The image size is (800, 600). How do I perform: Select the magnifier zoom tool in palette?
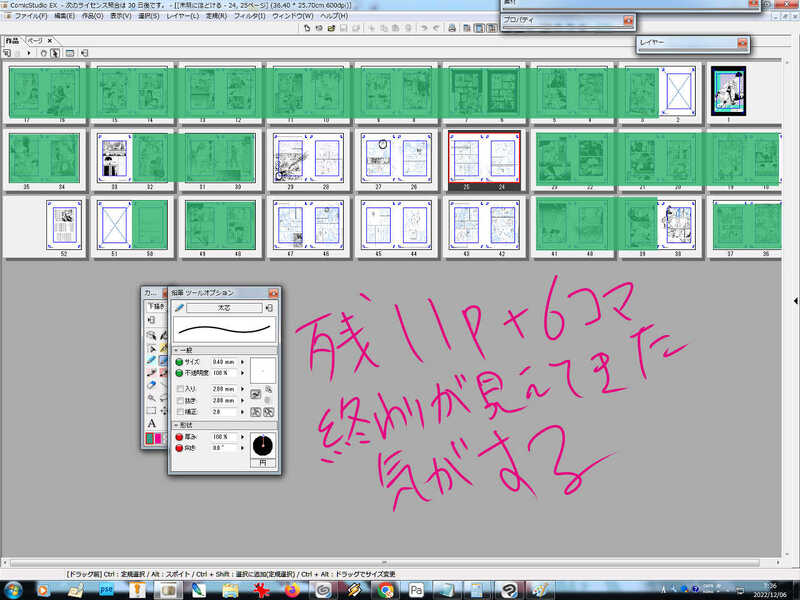[x=152, y=397]
